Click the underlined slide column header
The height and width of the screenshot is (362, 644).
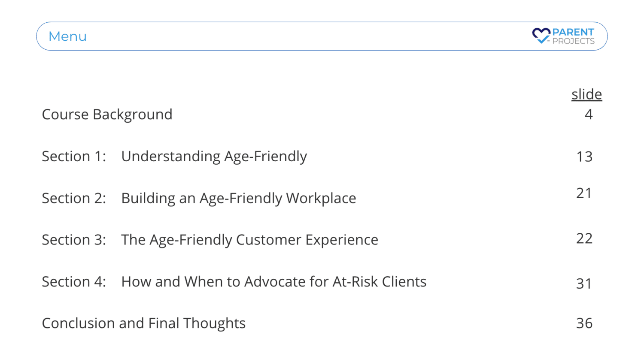point(586,94)
